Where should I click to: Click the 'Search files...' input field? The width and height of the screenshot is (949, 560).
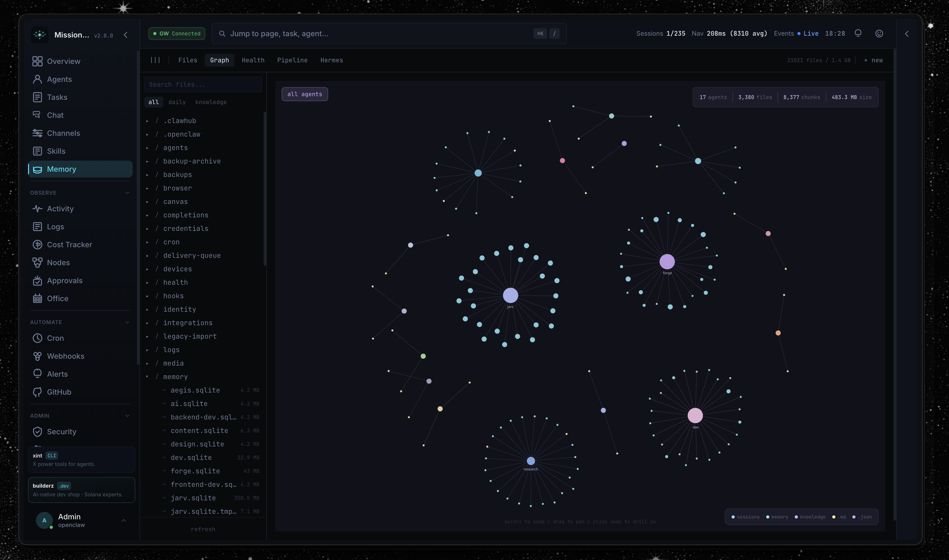pyautogui.click(x=203, y=85)
